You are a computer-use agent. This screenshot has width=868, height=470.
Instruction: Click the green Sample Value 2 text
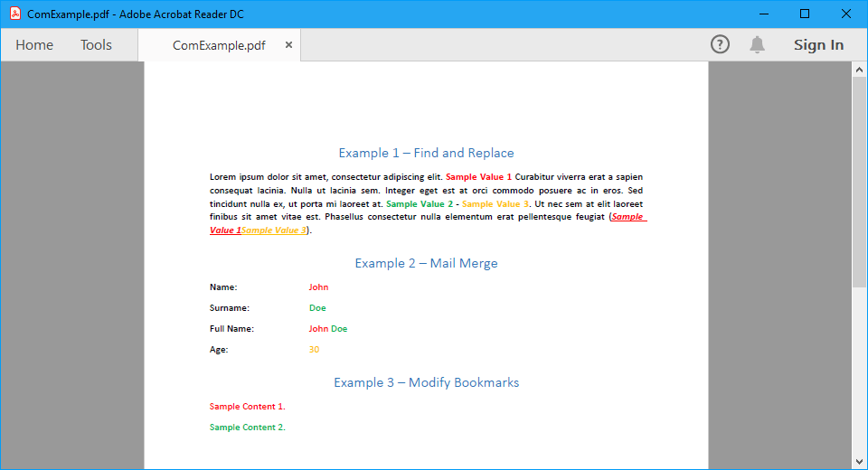(x=420, y=204)
